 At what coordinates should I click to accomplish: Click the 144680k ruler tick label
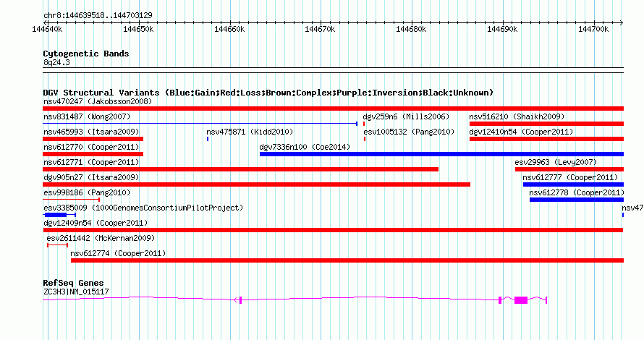pos(411,29)
